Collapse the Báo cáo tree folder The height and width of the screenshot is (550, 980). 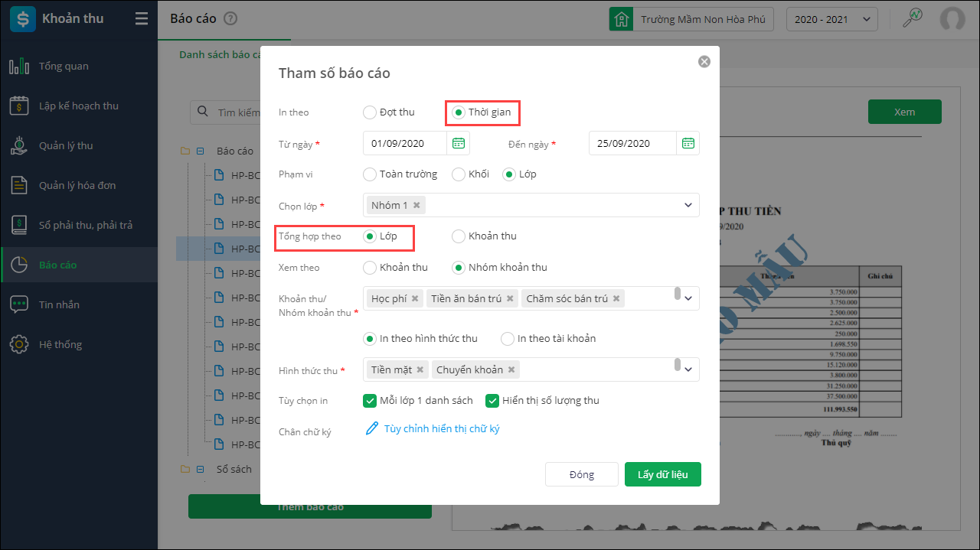coord(200,151)
